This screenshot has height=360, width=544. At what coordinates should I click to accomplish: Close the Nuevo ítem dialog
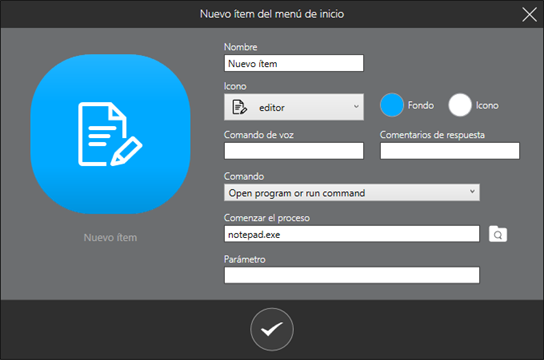point(529,14)
